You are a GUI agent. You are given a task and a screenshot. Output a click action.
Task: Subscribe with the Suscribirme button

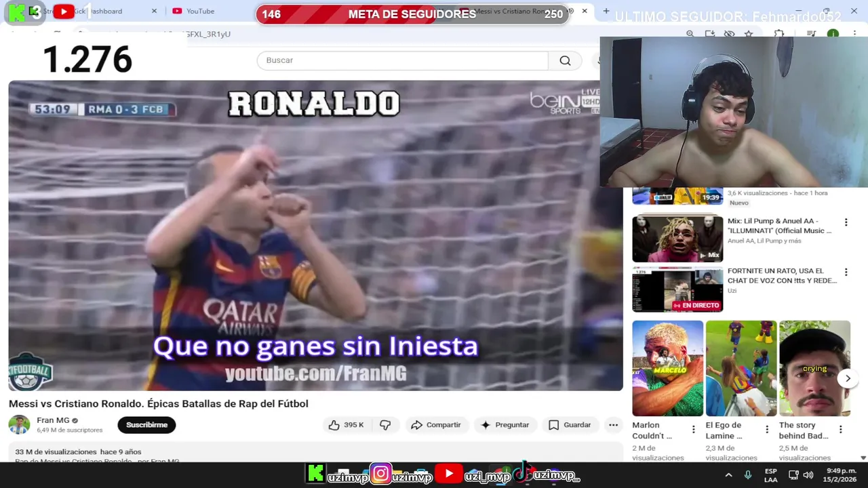[x=146, y=425]
